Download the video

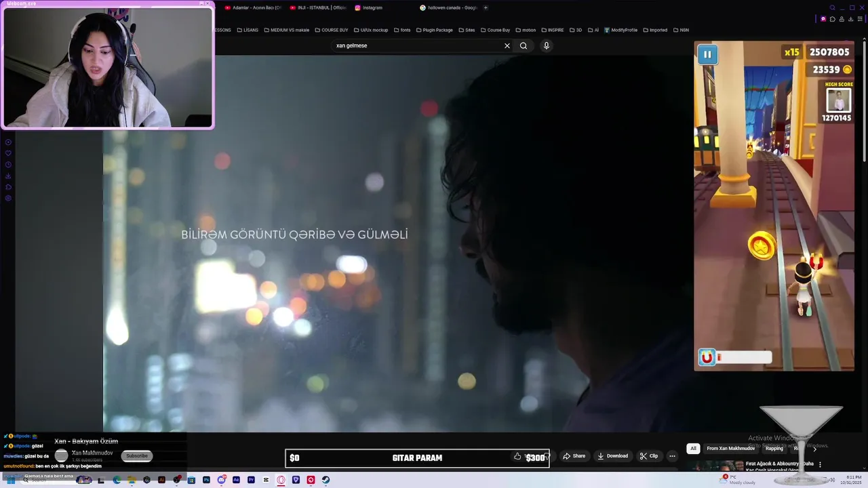coord(612,456)
